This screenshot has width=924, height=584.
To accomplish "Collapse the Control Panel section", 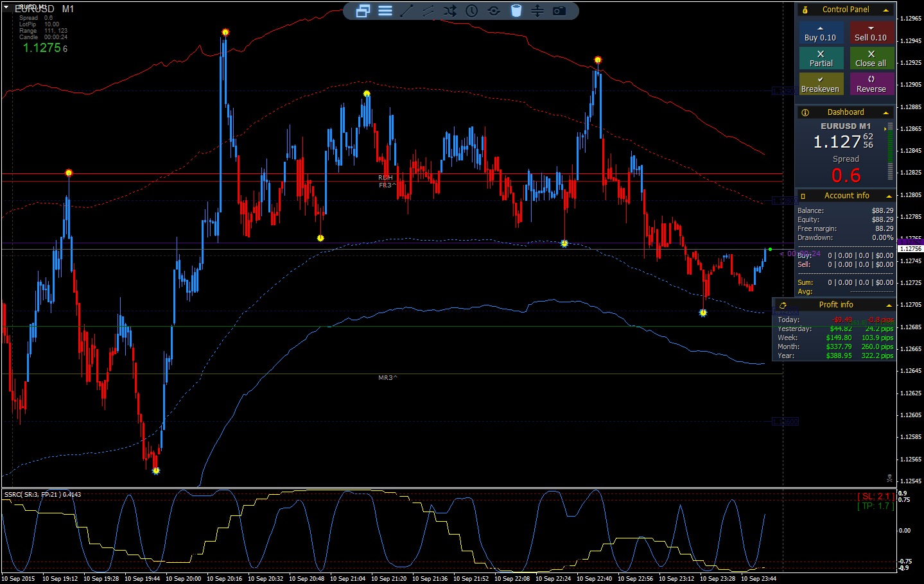I will [886, 10].
